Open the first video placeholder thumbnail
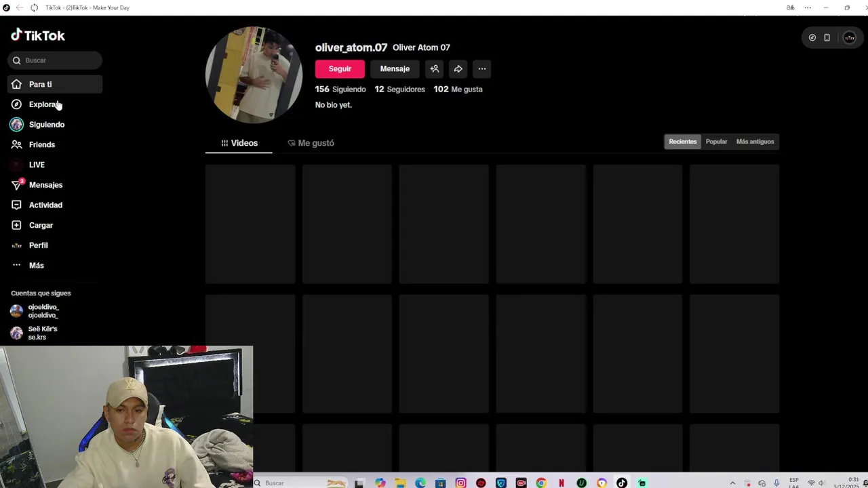This screenshot has width=868, height=488. [x=250, y=224]
